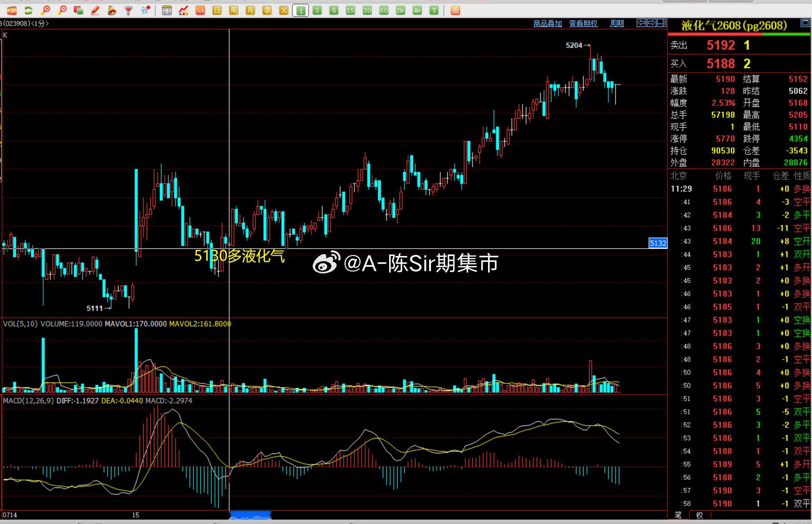Click the green refresh arrows icon

coord(29,10)
